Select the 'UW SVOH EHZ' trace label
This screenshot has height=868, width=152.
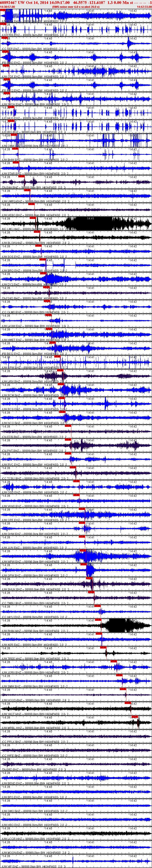pos(35,104)
